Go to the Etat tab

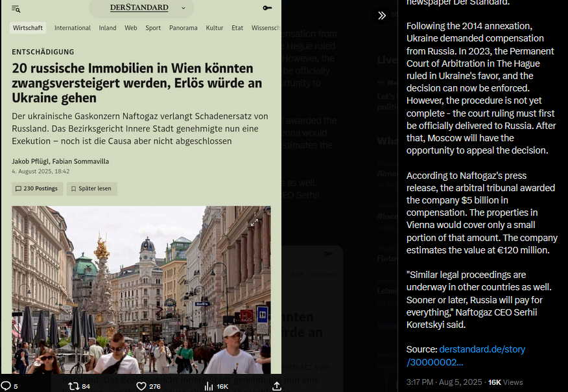(x=237, y=28)
